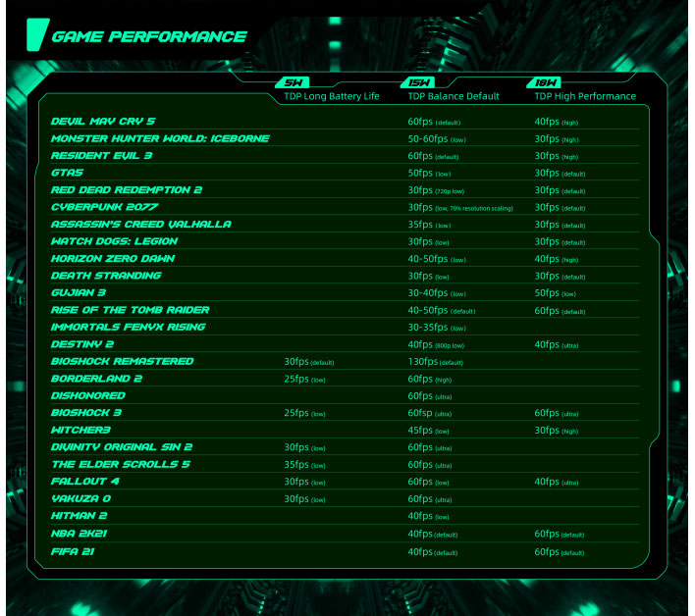Click Rise of the Tomb Raider '60fps (default)'
The image size is (695, 616).
pyautogui.click(x=560, y=311)
